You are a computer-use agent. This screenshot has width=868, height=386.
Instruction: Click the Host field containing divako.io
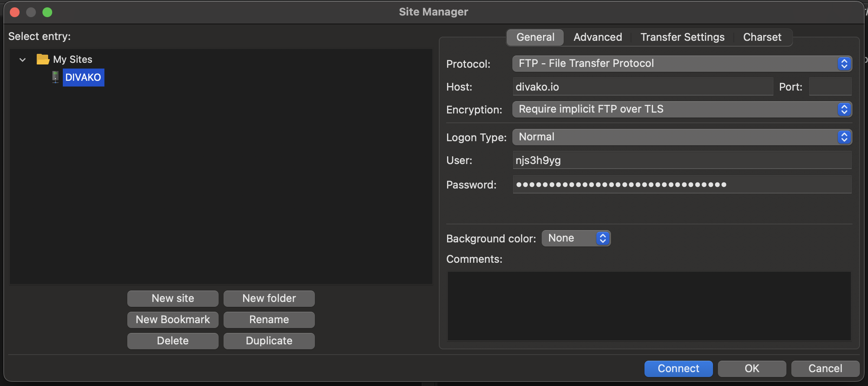click(x=643, y=87)
